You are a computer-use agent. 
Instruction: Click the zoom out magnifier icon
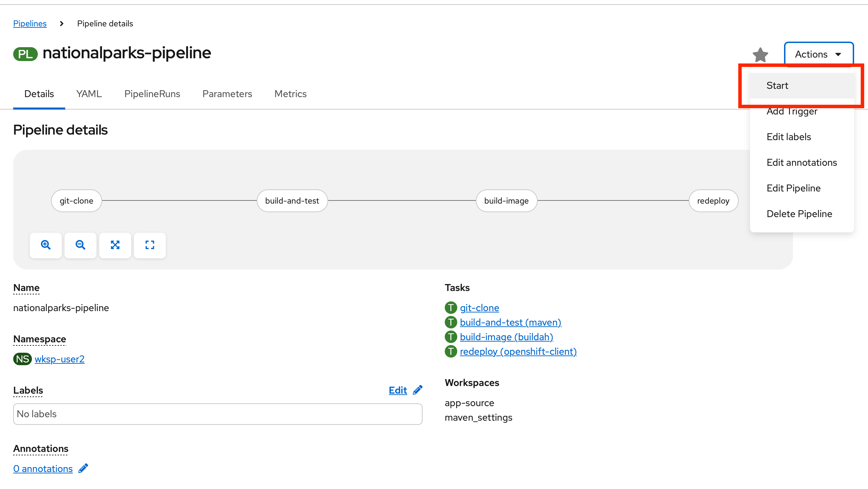point(80,245)
